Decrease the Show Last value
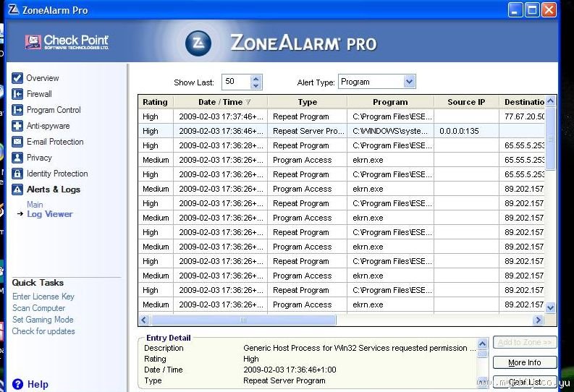Image resolution: width=574 pixels, height=392 pixels. 256,85
